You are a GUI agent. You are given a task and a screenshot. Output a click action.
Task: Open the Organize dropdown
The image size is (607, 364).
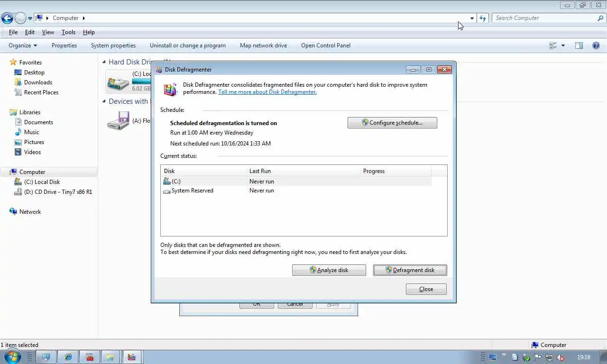tap(23, 45)
